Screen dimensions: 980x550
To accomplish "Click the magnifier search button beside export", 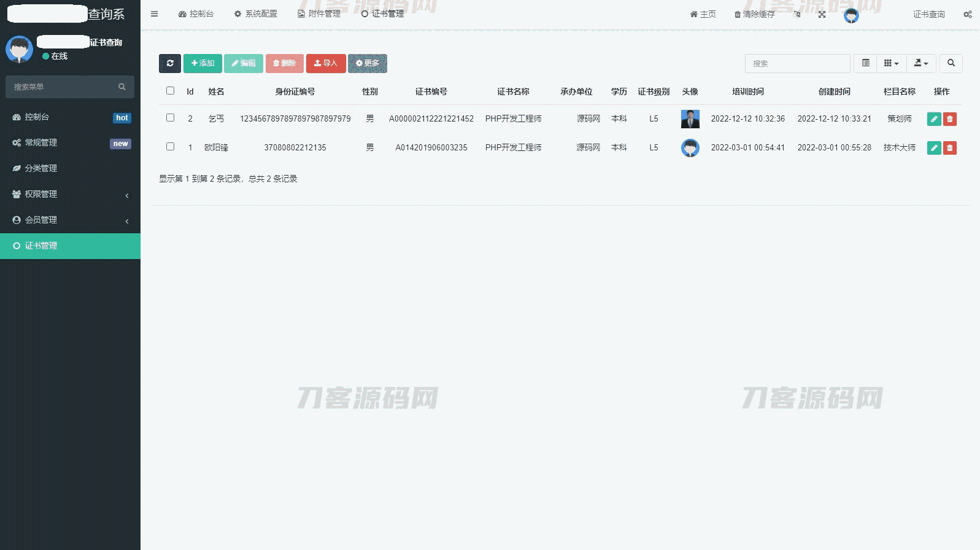I will (x=951, y=63).
